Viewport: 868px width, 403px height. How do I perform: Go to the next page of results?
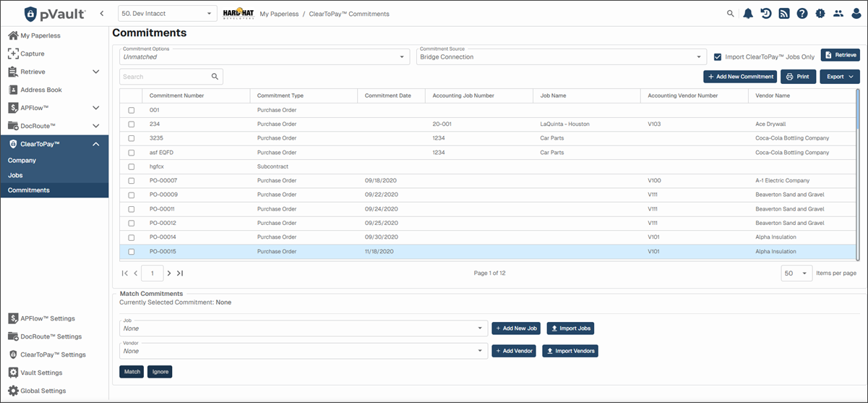(169, 273)
